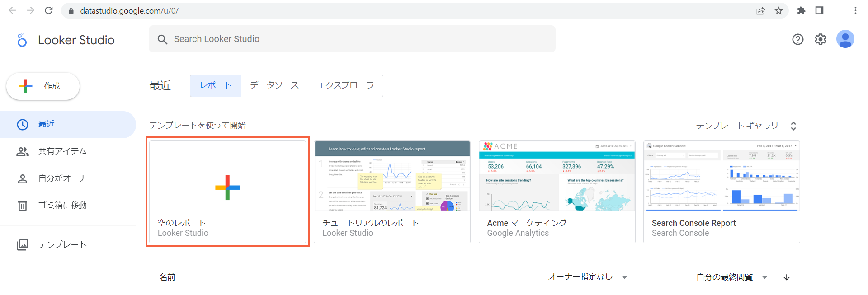This screenshot has width=868, height=295.
Task: Select the レポート tab
Action: pos(216,85)
